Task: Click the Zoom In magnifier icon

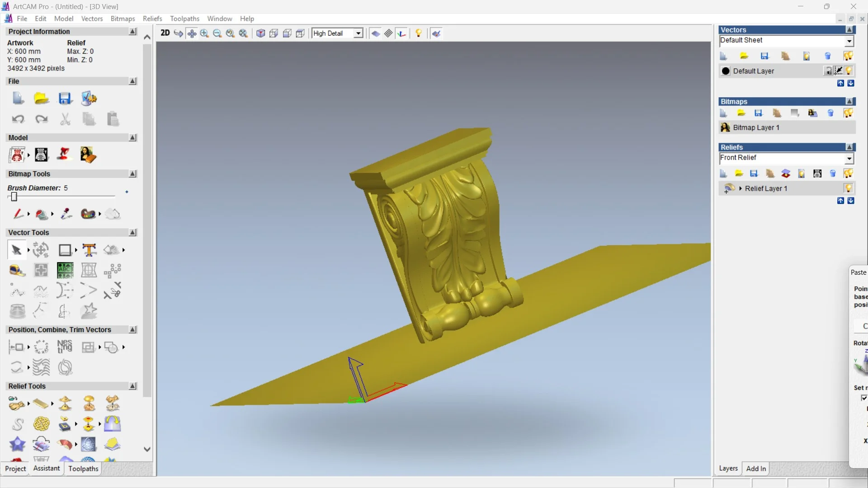Action: point(204,33)
